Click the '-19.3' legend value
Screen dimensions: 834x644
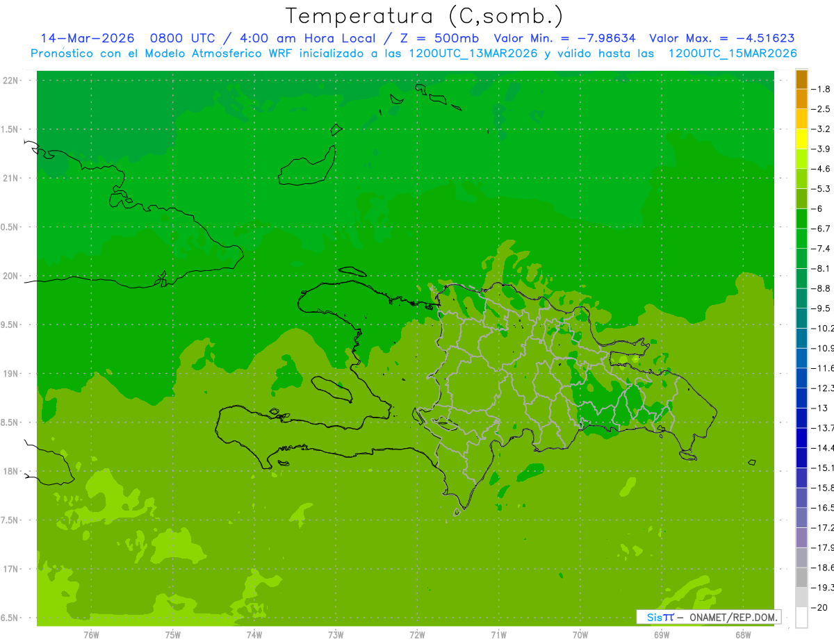(822, 587)
